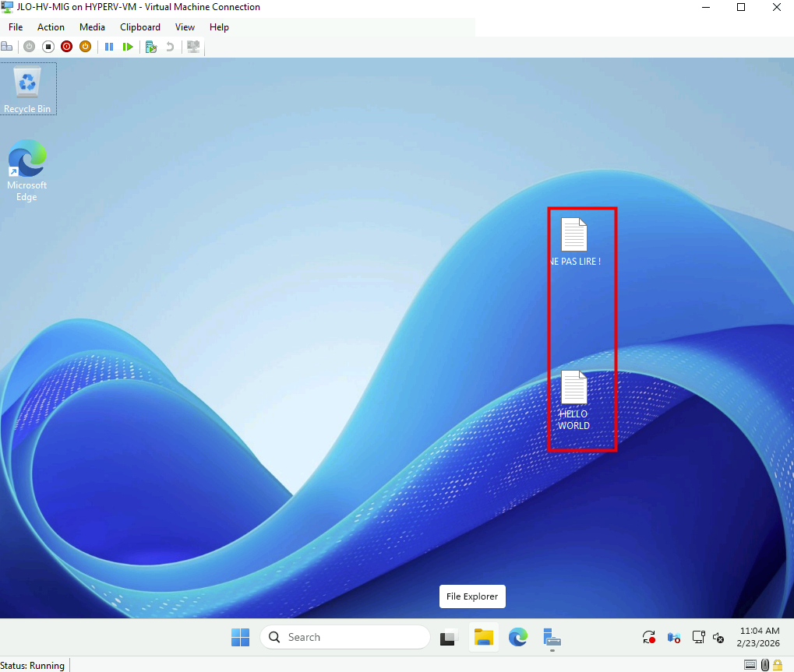Screen dimensions: 794x672
Task: Select the Recycle Bin desktop icon
Action: point(28,89)
